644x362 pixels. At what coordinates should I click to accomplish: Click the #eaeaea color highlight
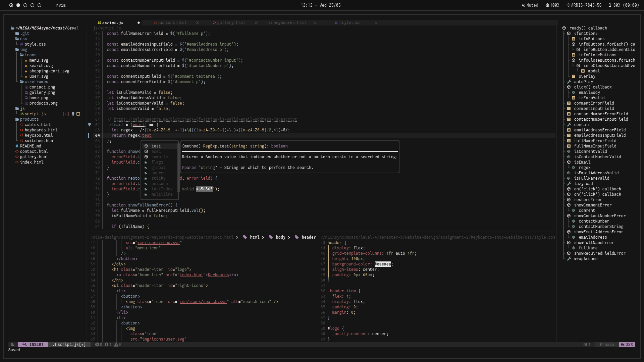(383, 264)
